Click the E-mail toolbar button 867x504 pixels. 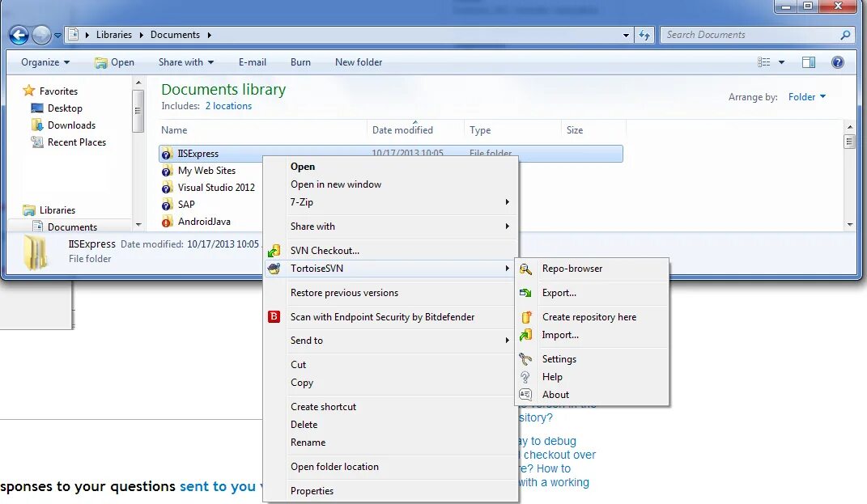click(x=252, y=62)
